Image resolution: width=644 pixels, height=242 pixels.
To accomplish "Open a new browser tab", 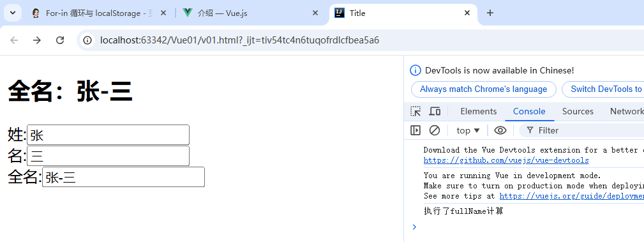I will [x=490, y=13].
